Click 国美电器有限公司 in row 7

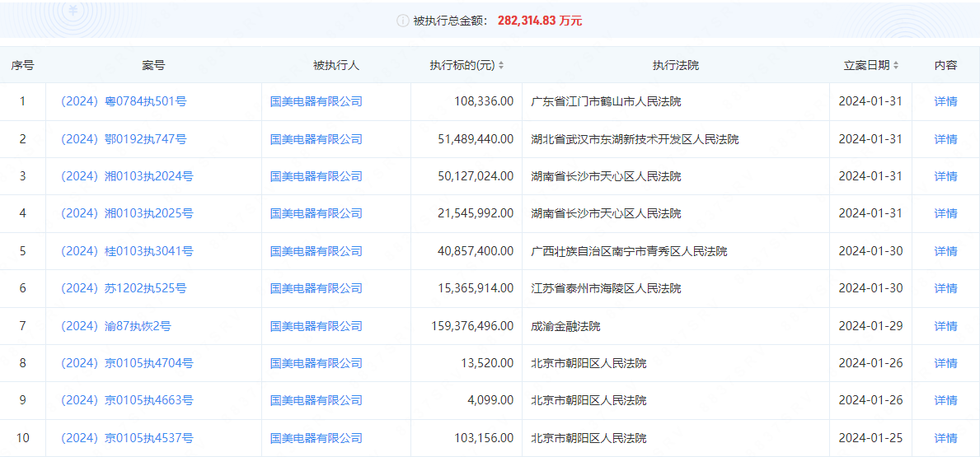317,326
